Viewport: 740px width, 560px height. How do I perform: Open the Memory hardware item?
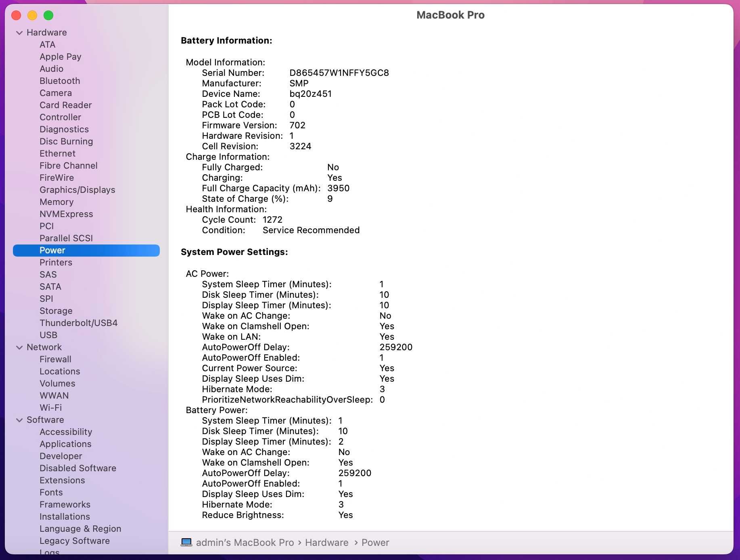point(56,202)
